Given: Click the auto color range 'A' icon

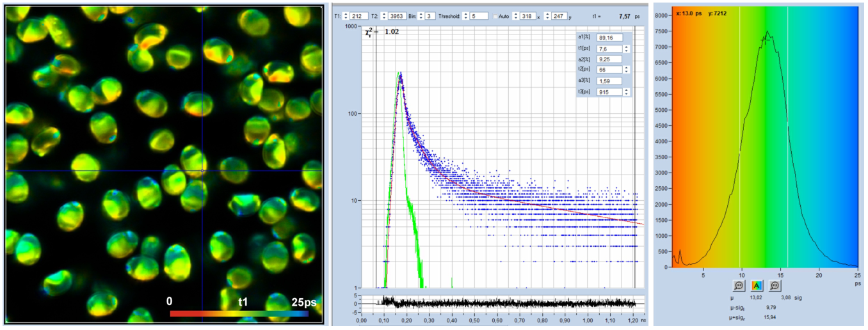Looking at the screenshot, I should (757, 285).
